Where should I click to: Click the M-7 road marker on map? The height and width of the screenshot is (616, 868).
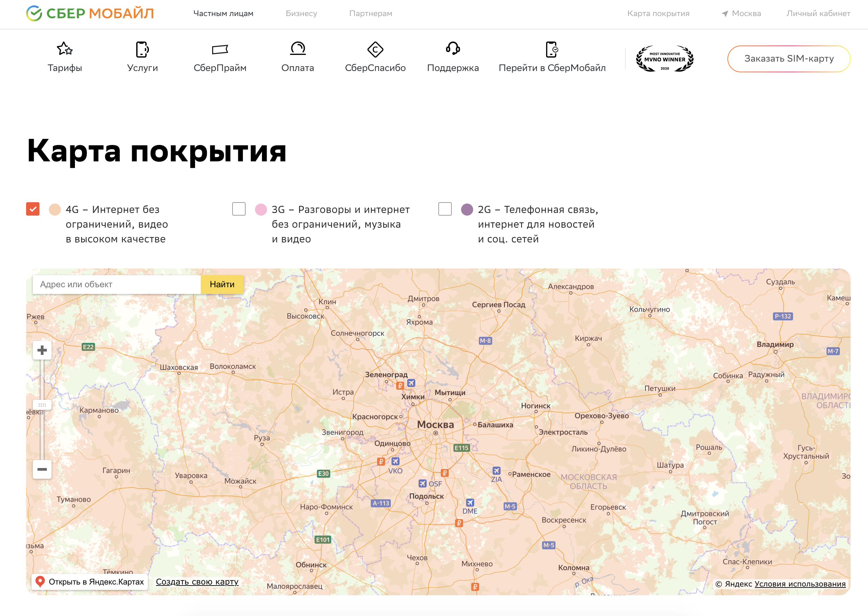click(833, 351)
